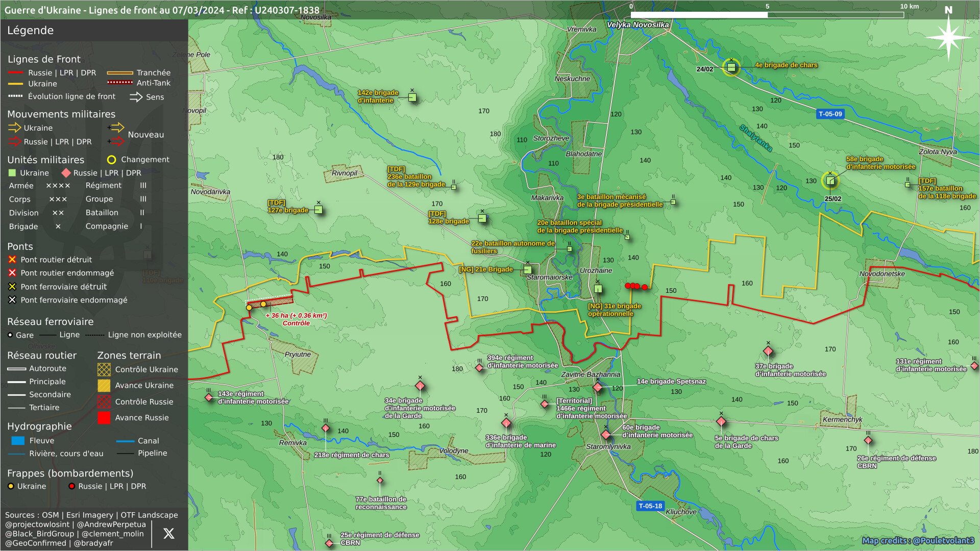Click the Fleuve blue legend swatch
Screen dimensions: 980x551
18,441
